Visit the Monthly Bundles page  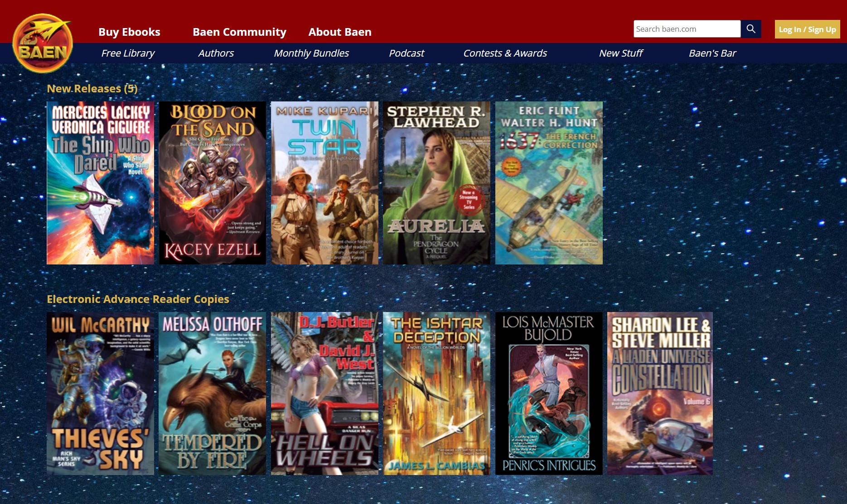[x=311, y=53]
